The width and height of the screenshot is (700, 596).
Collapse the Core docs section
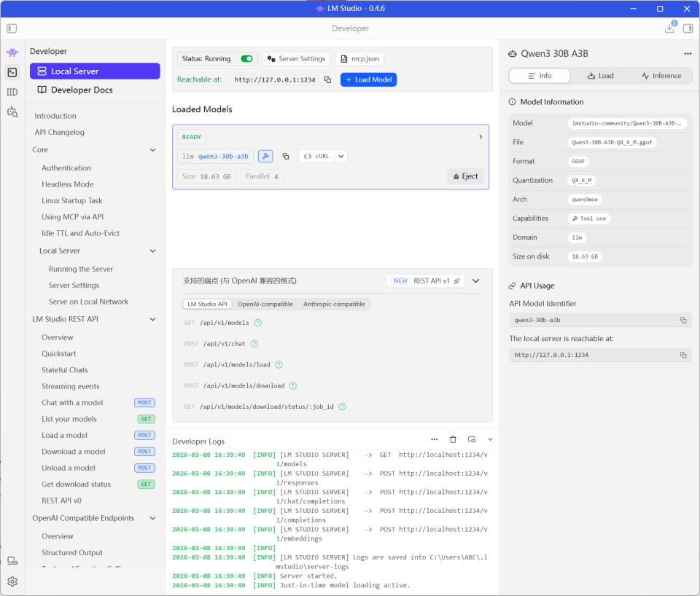152,150
